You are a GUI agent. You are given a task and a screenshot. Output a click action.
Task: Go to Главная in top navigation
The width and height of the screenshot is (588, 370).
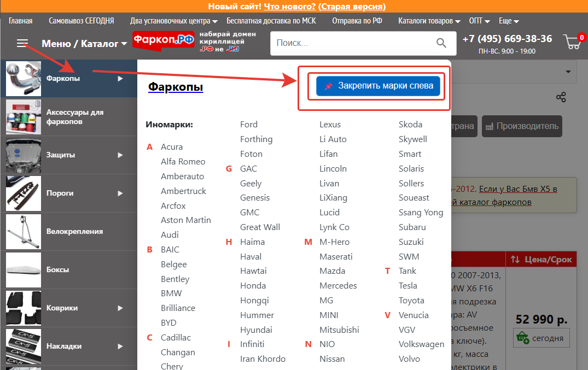pyautogui.click(x=21, y=21)
